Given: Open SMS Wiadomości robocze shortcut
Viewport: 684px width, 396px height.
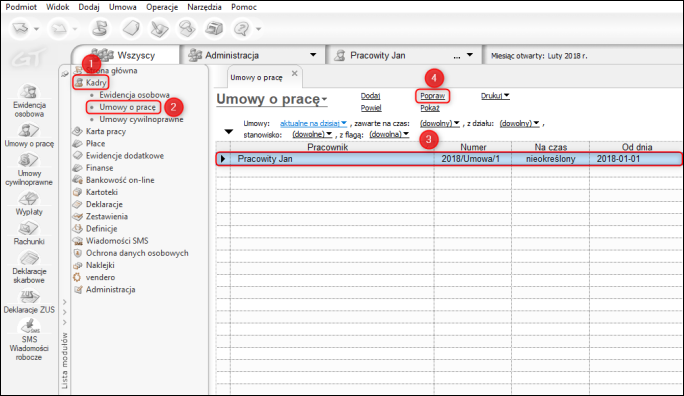Looking at the screenshot, I should click(29, 340).
